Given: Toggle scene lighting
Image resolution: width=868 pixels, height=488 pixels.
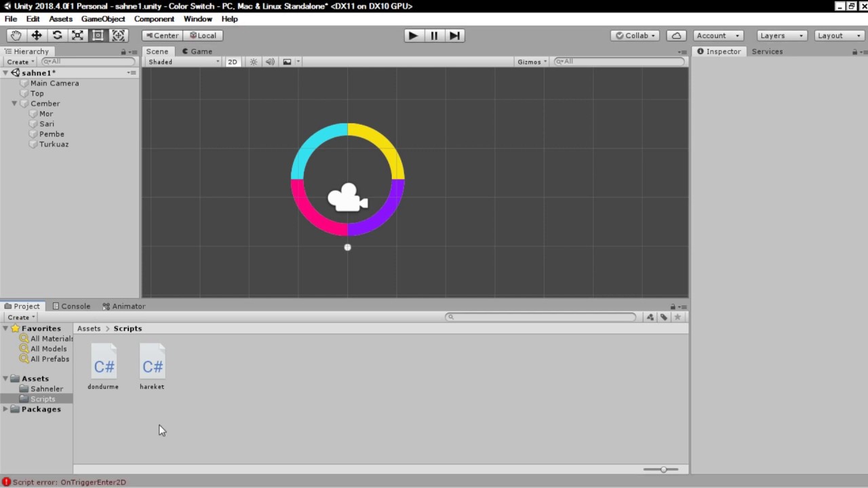Looking at the screenshot, I should [x=254, y=62].
